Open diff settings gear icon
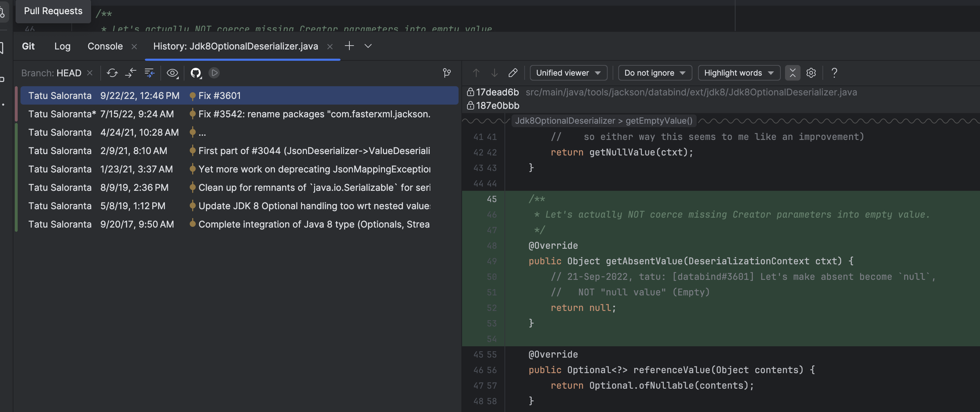980x412 pixels. click(x=811, y=73)
